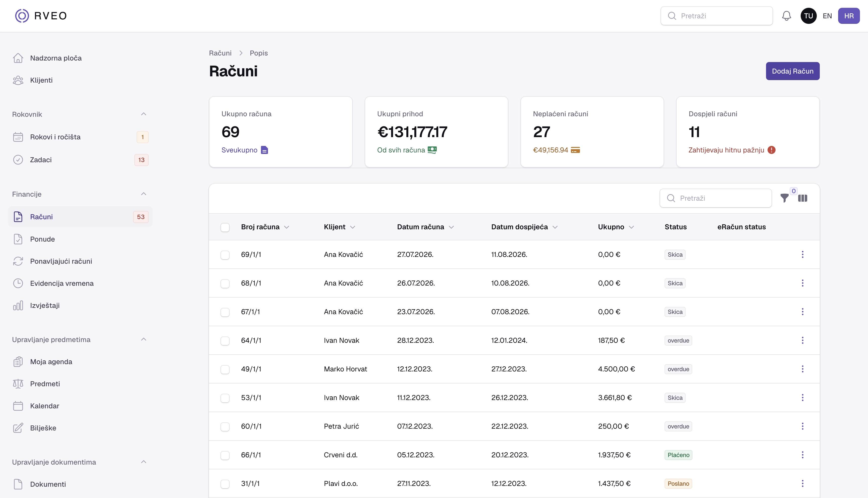This screenshot has height=498, width=868.
Task: Click the Evidencija vremena clock icon
Action: click(18, 283)
